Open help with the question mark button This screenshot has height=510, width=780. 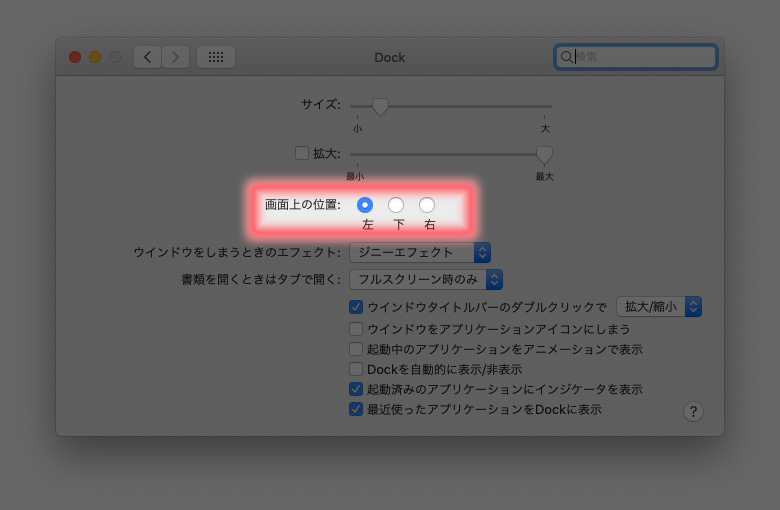[x=693, y=411]
